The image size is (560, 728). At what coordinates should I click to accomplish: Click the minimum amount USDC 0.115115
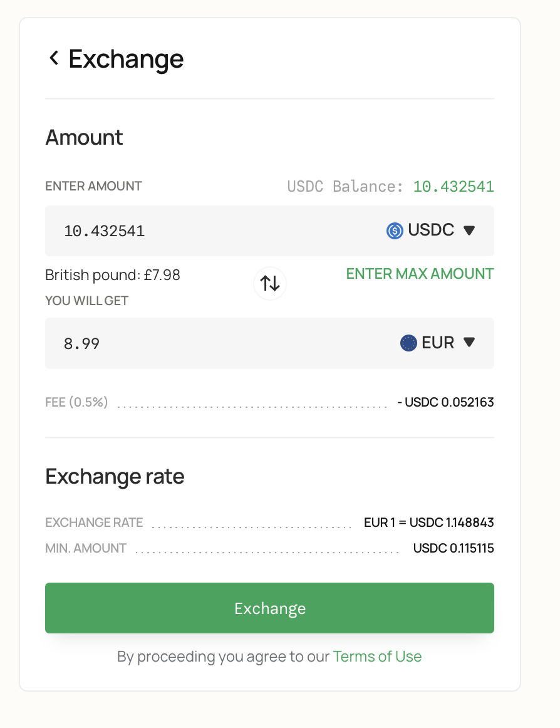(454, 549)
